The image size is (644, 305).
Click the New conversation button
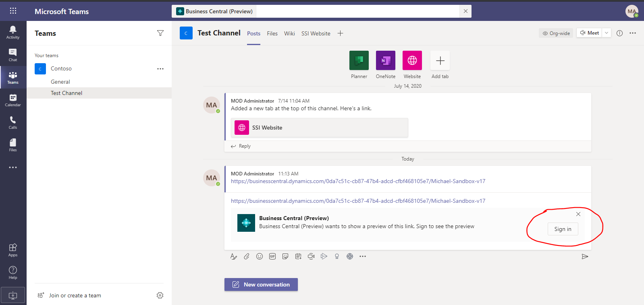(x=261, y=284)
